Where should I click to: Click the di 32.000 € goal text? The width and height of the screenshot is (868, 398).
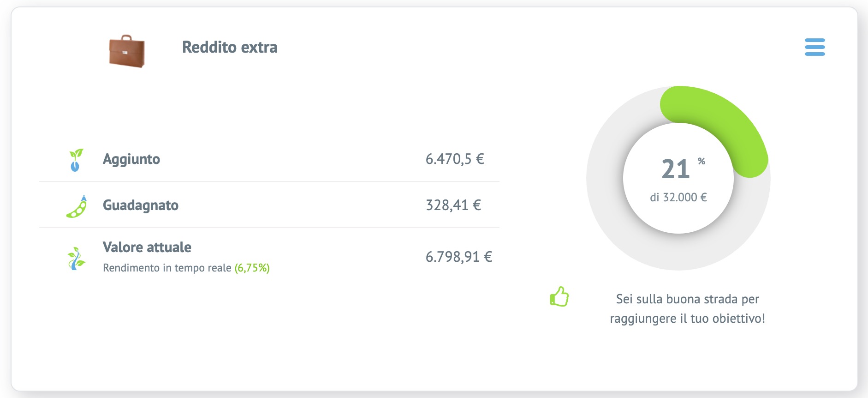point(678,198)
